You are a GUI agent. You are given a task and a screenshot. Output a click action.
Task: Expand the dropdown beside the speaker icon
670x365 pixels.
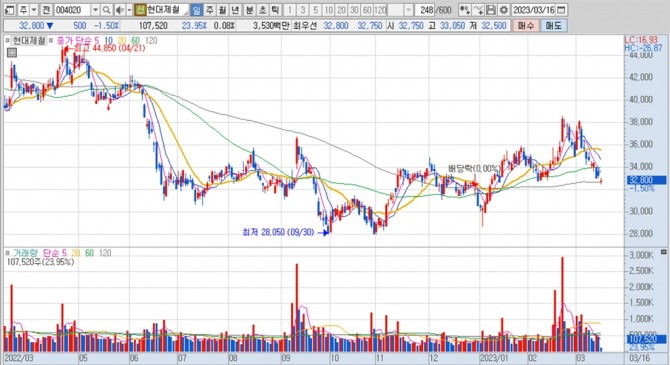click(x=129, y=10)
